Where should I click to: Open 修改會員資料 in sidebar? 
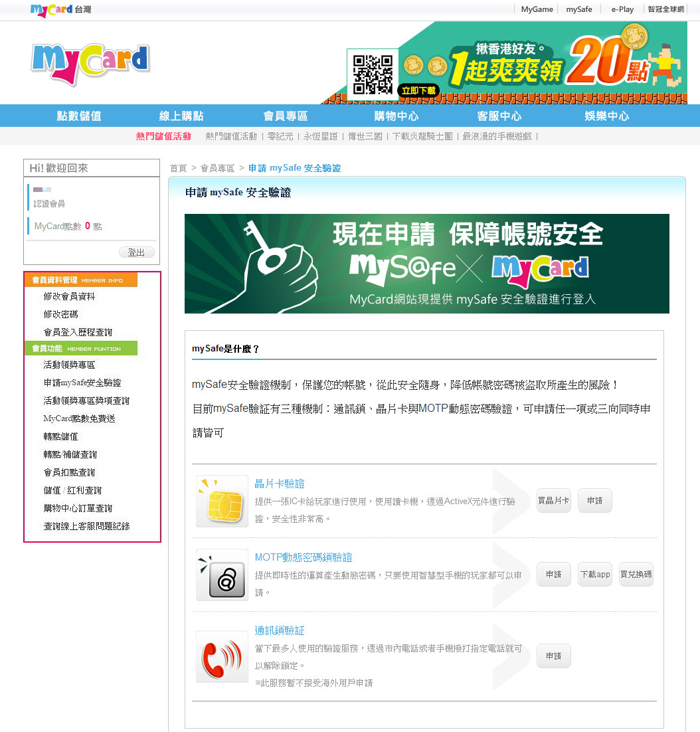pos(69,296)
